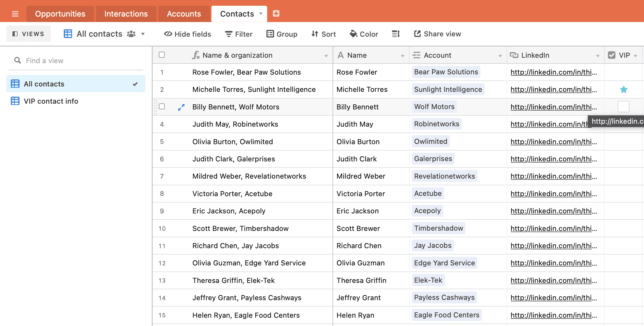Click the VIP star for Michelle Torres
The width and height of the screenshot is (644, 326).
click(x=624, y=90)
